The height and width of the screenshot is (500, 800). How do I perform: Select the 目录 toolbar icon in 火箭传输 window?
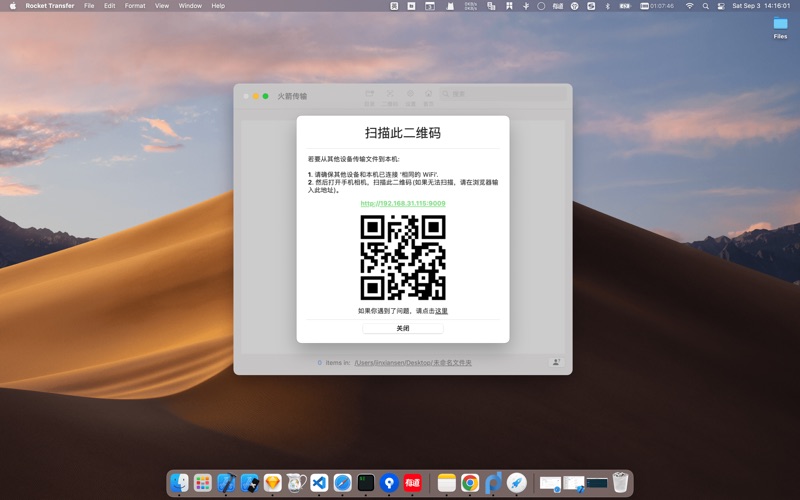tap(369, 97)
